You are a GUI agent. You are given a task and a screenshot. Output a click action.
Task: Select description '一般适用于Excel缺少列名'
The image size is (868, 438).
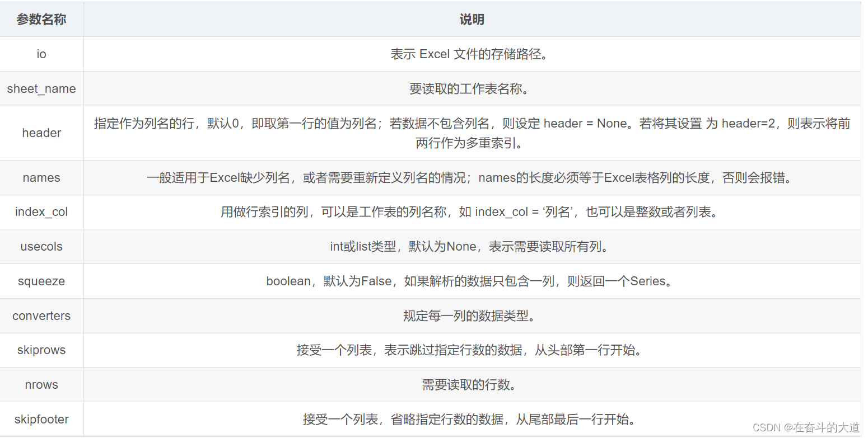tap(472, 178)
